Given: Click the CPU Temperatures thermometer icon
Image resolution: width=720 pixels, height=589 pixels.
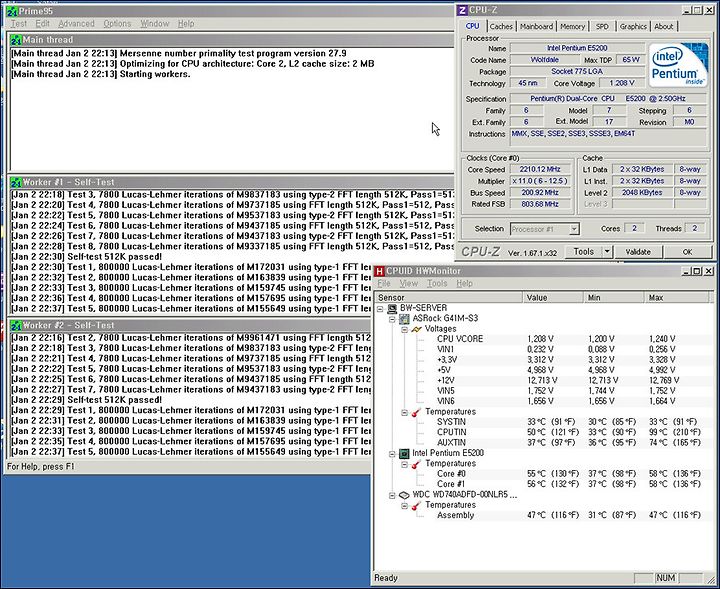Looking at the screenshot, I should coord(416,464).
